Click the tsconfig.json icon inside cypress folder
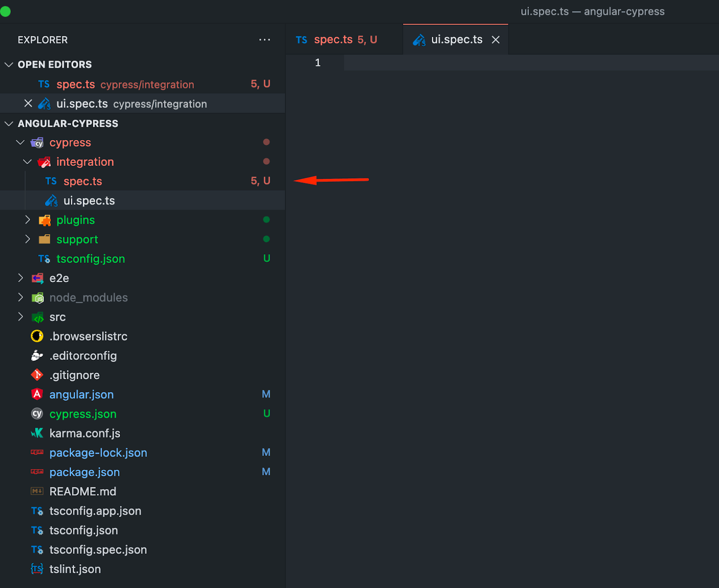 point(44,259)
